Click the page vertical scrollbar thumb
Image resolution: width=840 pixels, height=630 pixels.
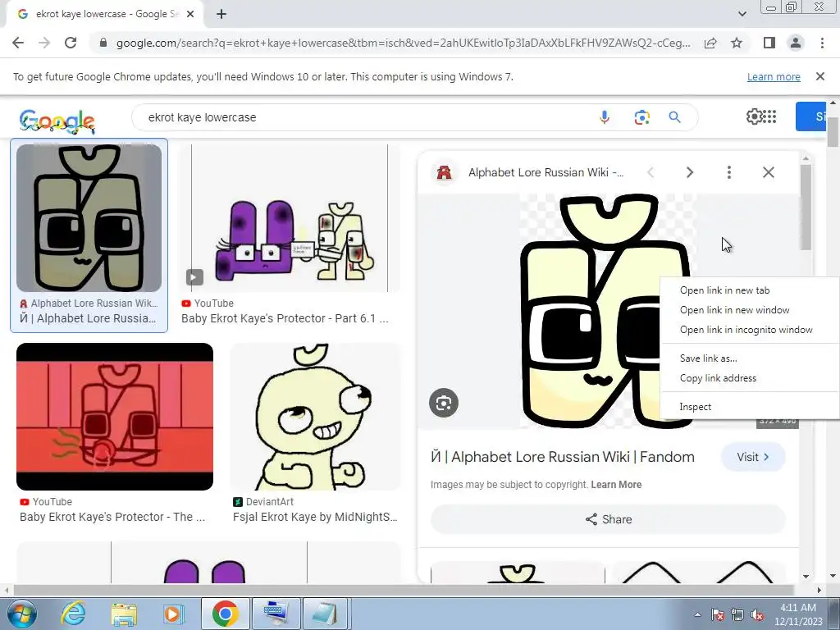click(833, 132)
